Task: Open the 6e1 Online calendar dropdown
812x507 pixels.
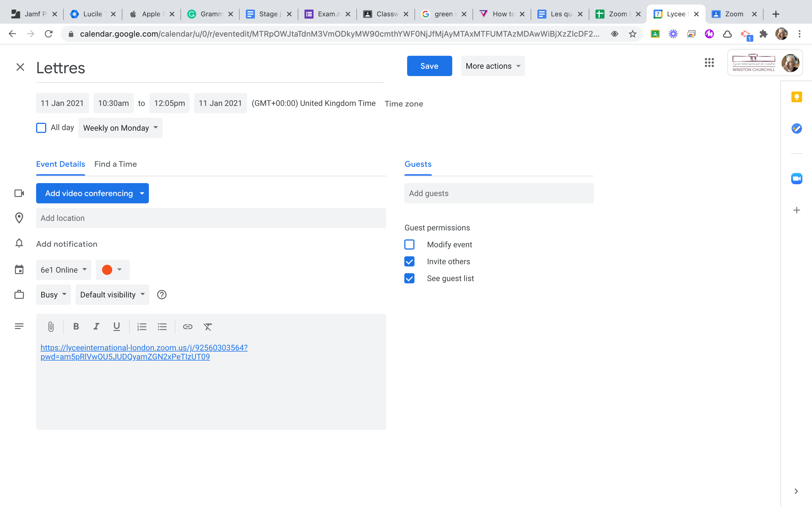Action: [x=63, y=270]
